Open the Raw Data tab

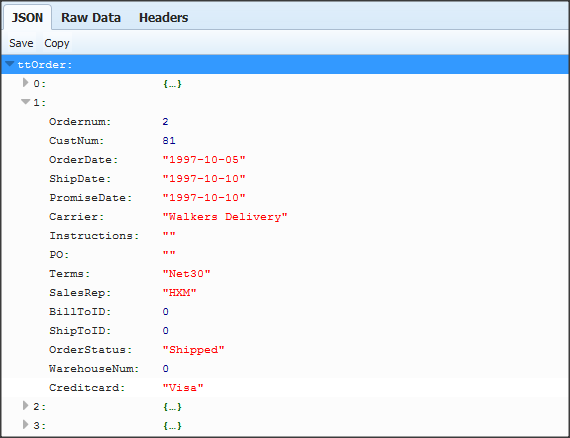91,17
